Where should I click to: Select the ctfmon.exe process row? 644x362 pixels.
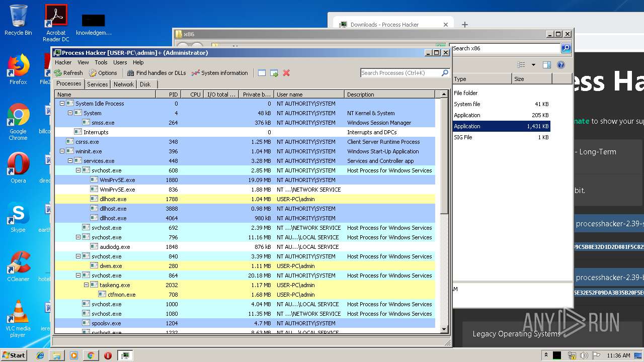tap(245, 295)
